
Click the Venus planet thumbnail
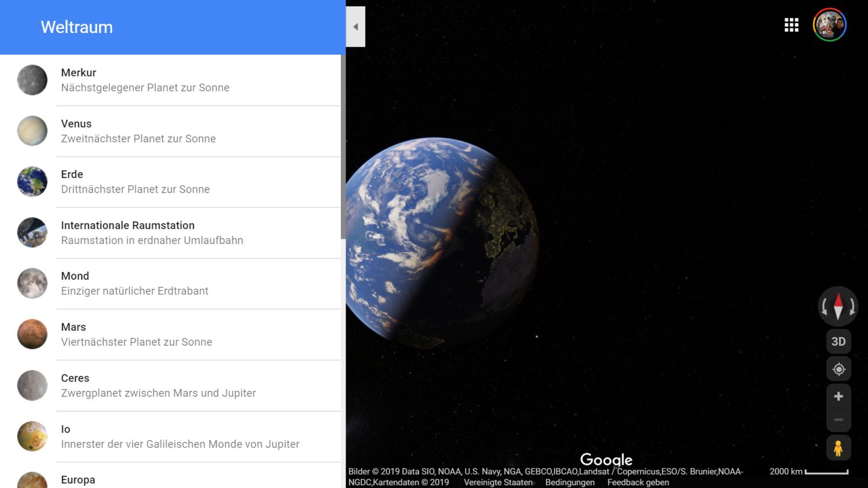point(32,131)
